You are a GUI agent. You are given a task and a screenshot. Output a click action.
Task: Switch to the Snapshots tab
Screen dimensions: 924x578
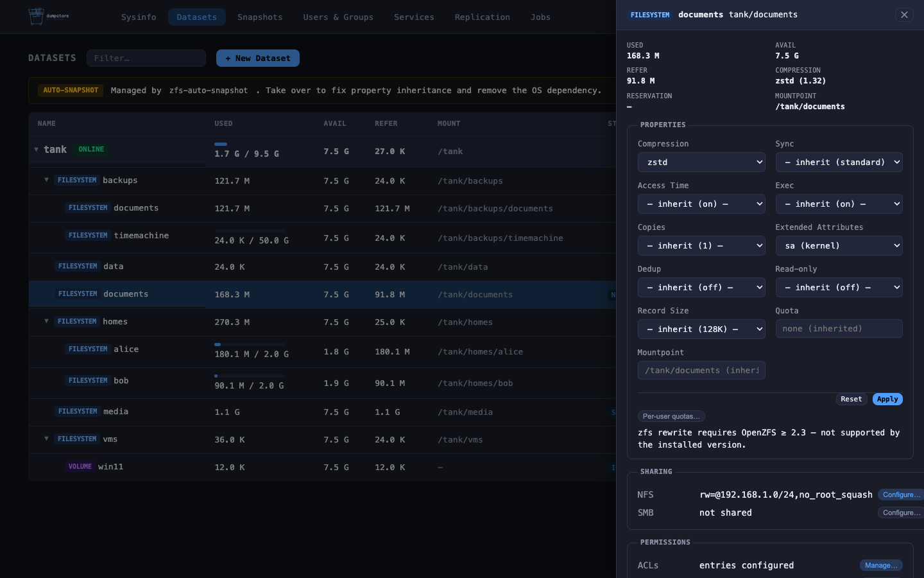pyautogui.click(x=260, y=17)
